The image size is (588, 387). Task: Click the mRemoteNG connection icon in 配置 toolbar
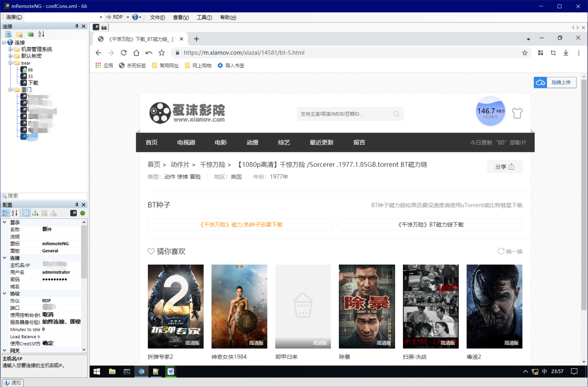(73, 213)
